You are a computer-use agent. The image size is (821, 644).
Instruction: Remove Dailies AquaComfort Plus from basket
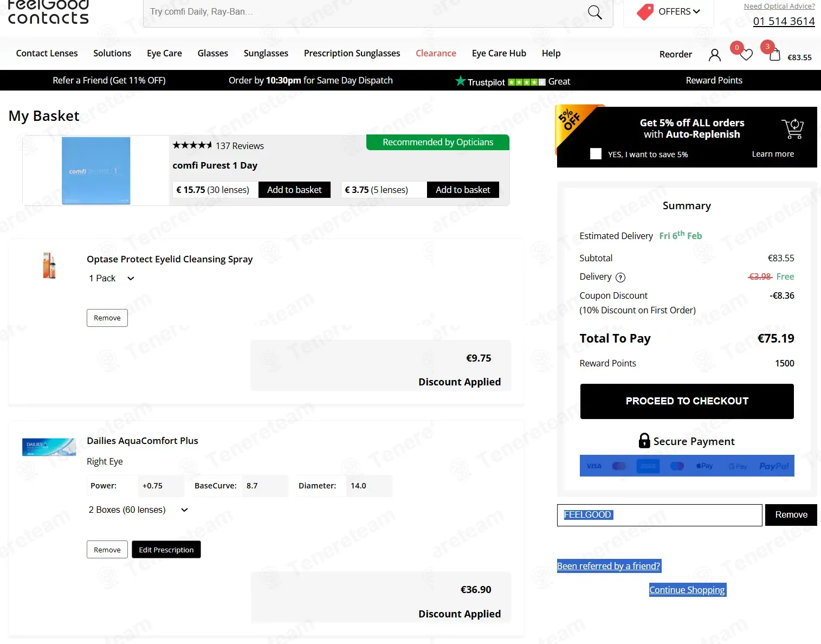(x=107, y=550)
